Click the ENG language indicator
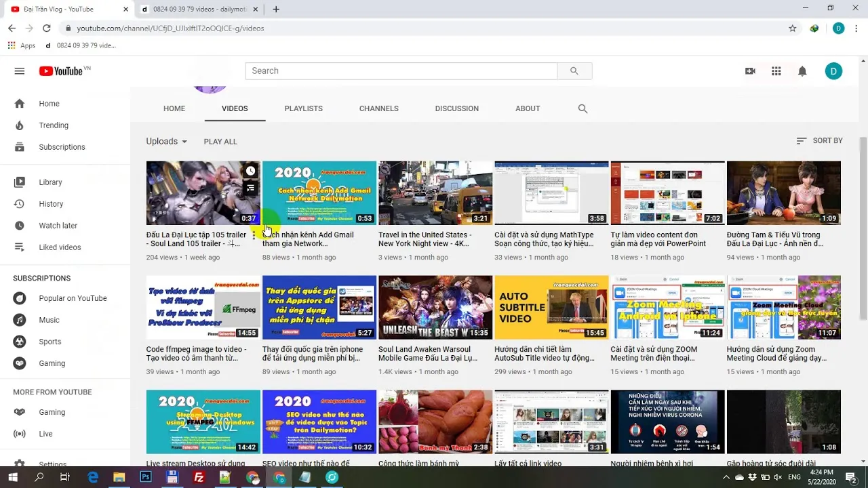This screenshot has width=868, height=488. pyautogui.click(x=794, y=477)
